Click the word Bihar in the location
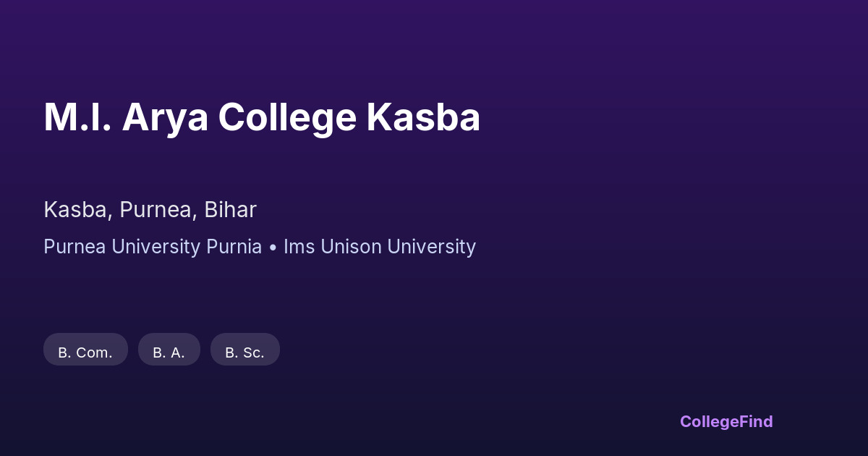 tap(230, 210)
